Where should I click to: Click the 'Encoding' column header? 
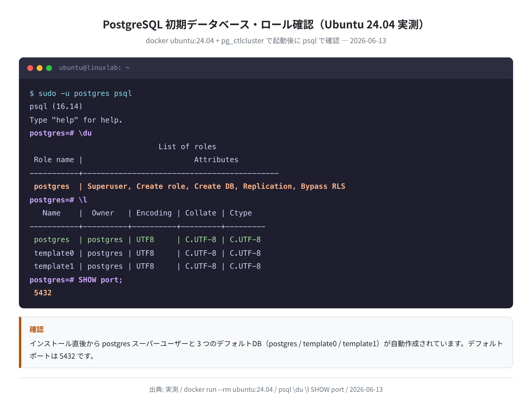154,213
